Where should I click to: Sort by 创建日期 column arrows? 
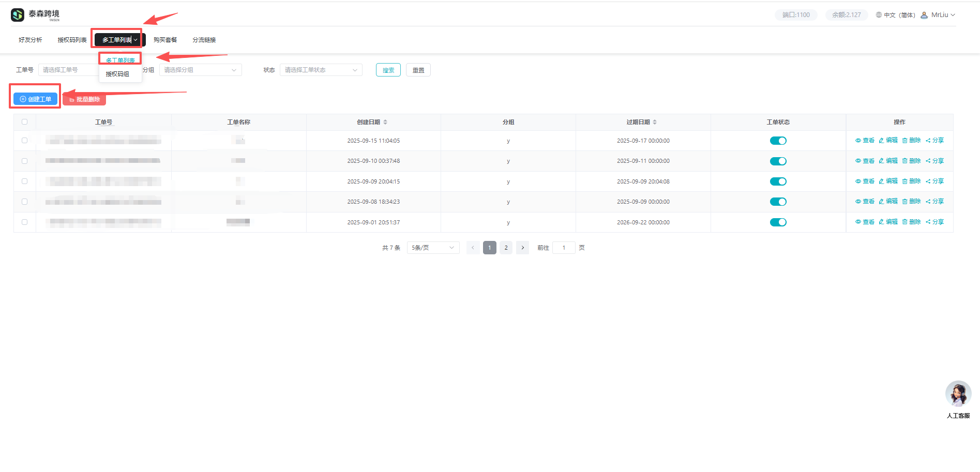[385, 123]
